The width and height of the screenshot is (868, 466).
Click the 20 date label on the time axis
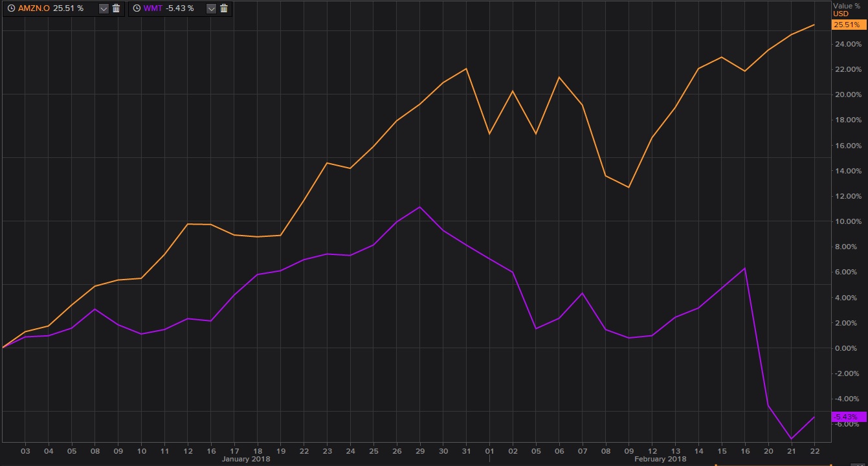coord(768,450)
